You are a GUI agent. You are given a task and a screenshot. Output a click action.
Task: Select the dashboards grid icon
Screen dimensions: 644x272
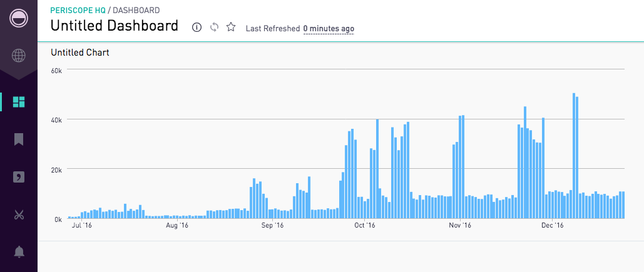[x=19, y=102]
